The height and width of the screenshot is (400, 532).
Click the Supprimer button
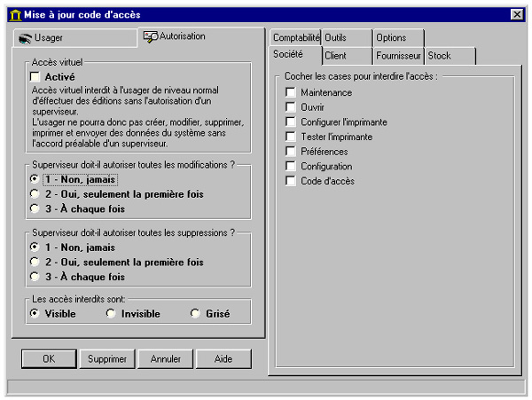click(x=106, y=359)
